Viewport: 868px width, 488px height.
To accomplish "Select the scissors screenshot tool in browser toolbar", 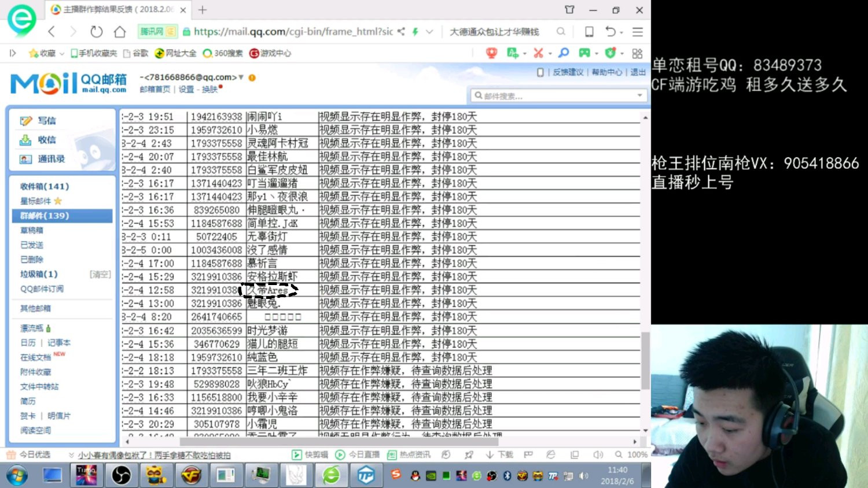I will 539,53.
